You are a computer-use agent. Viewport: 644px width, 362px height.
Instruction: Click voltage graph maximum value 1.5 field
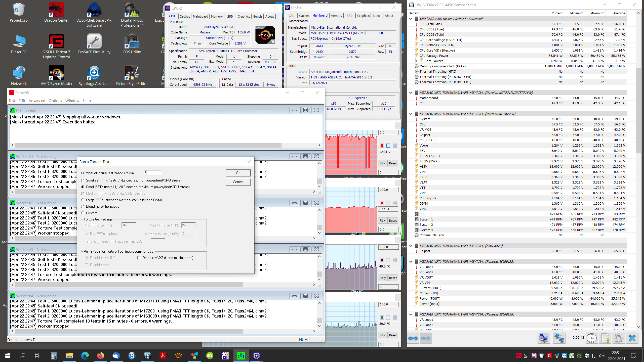[388, 132]
